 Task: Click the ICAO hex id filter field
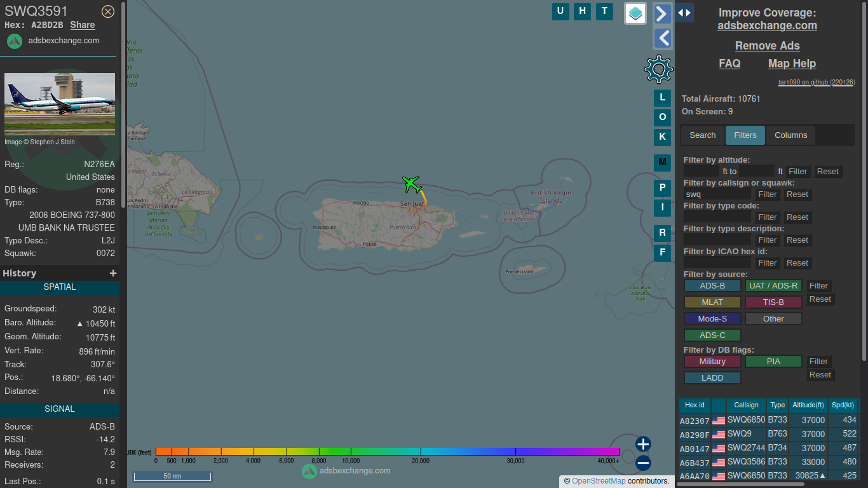point(717,263)
